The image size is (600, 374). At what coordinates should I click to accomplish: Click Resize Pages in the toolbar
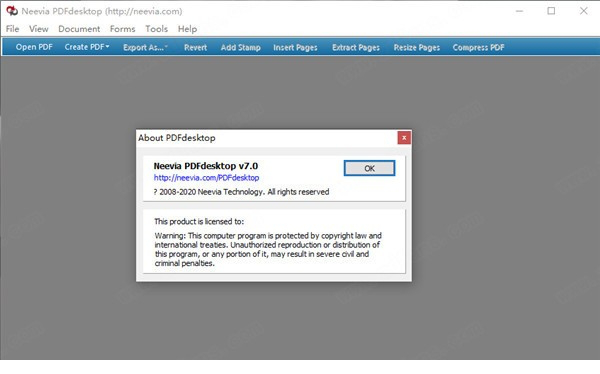[417, 47]
